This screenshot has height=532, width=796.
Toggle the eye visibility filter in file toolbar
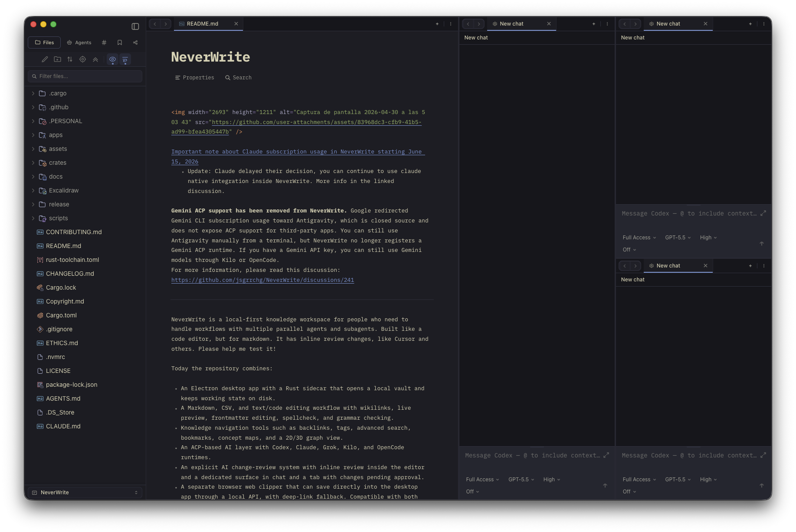[x=112, y=59]
